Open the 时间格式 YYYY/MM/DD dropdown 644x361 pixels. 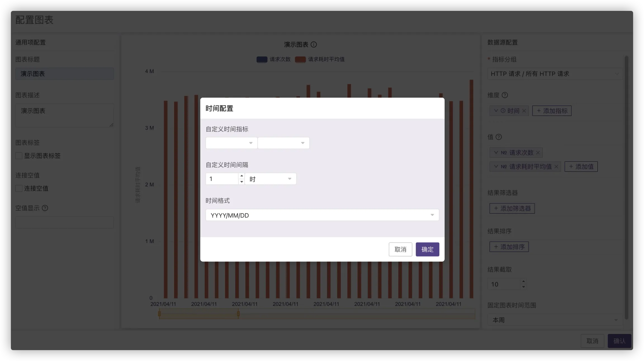322,215
